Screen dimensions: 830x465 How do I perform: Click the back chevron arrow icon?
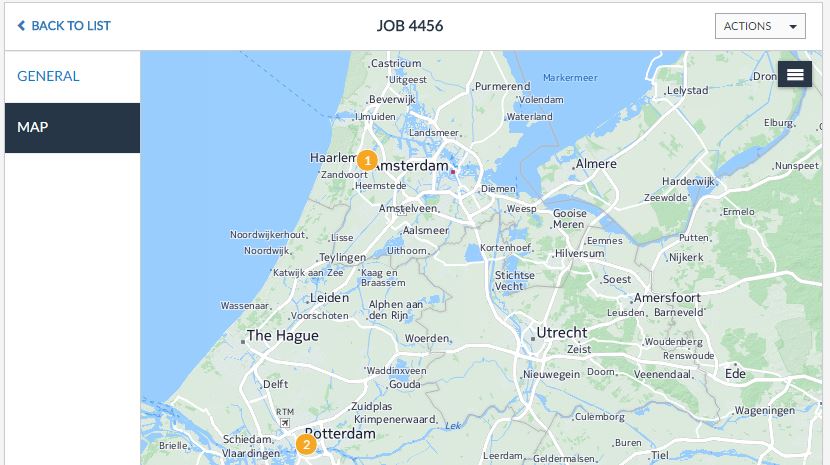[21, 25]
